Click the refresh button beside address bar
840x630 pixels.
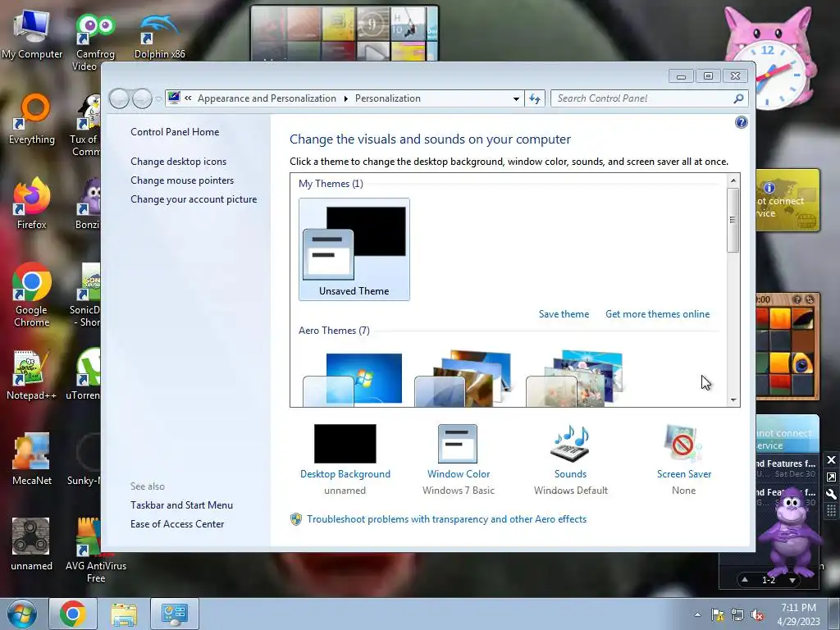(x=535, y=98)
